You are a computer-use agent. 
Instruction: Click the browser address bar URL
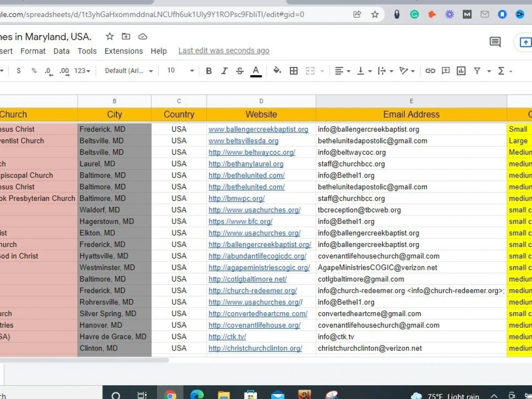152,14
